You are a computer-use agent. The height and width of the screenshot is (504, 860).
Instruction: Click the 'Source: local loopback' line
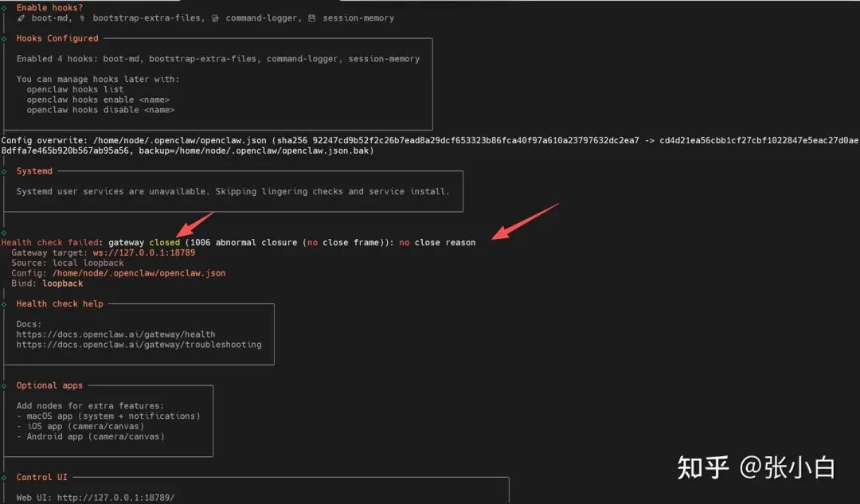tap(68, 263)
